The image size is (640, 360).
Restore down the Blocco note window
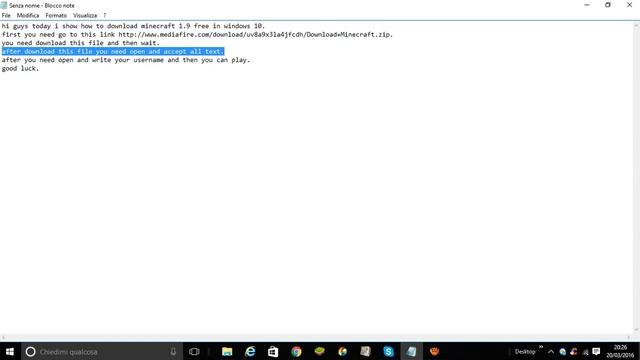[608, 5]
